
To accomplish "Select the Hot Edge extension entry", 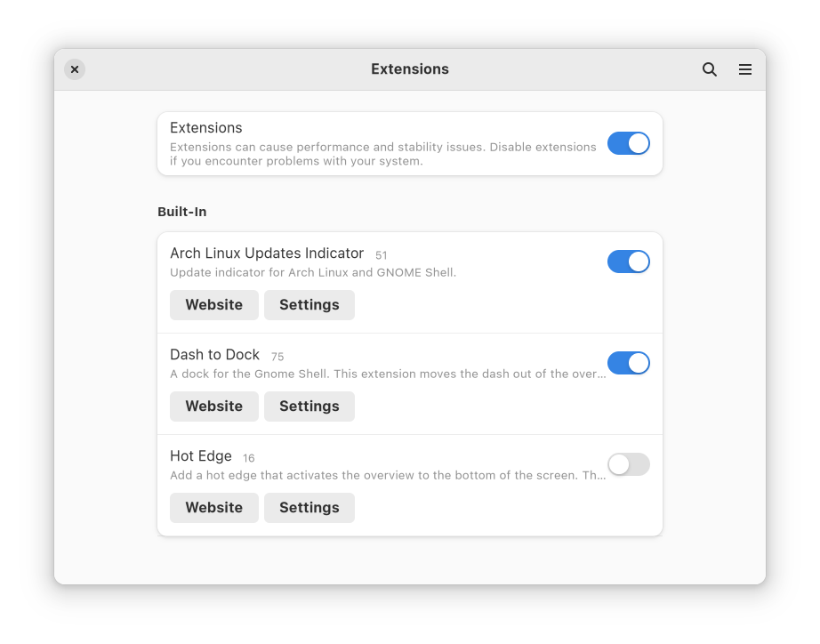I will 201,455.
